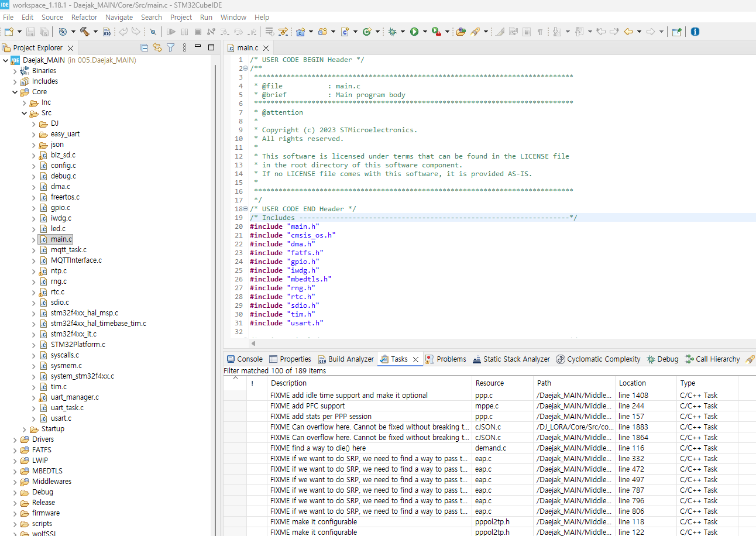This screenshot has width=756, height=536.
Task: Click the Open Element folder icon
Action: pos(461,32)
